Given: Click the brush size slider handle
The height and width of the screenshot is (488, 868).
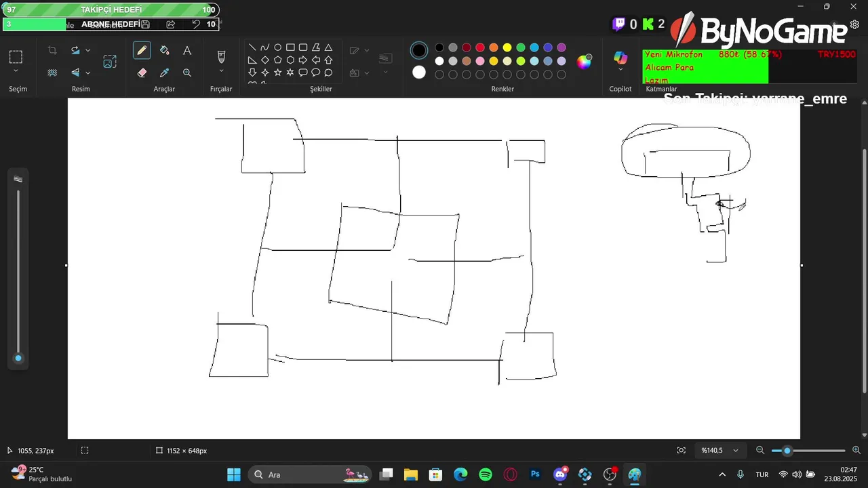Looking at the screenshot, I should 18,358.
